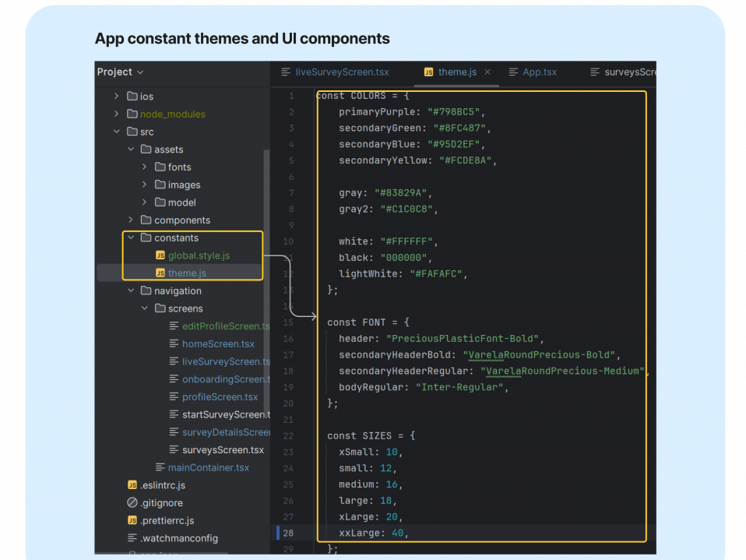The image size is (746, 560).
Task: Expand the components folder
Action: point(131,220)
